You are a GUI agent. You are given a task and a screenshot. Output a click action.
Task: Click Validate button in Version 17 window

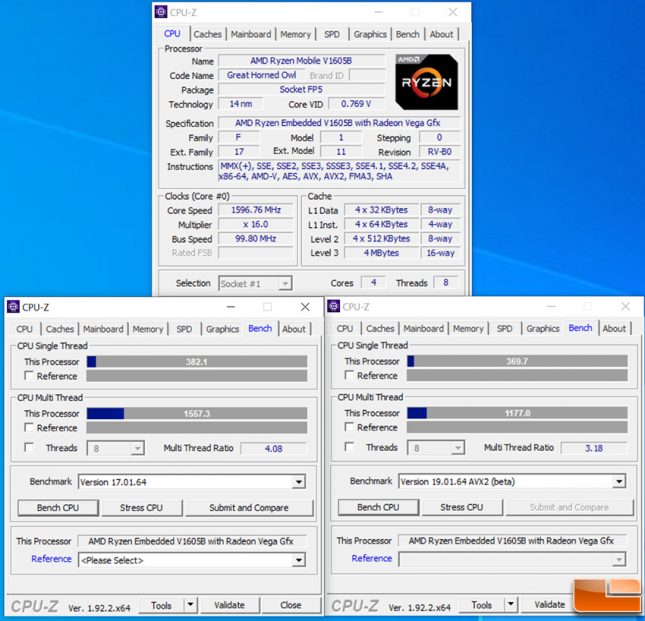tap(230, 605)
